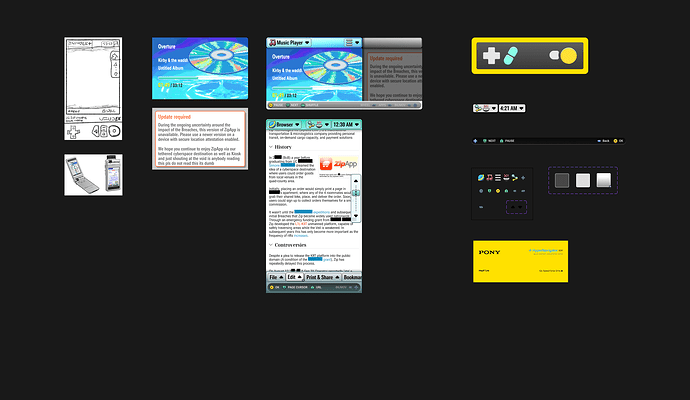Screen dimensions: 690x400
Task: Click the up arrow in dashed palette box
Action: pyautogui.click(x=513, y=207)
